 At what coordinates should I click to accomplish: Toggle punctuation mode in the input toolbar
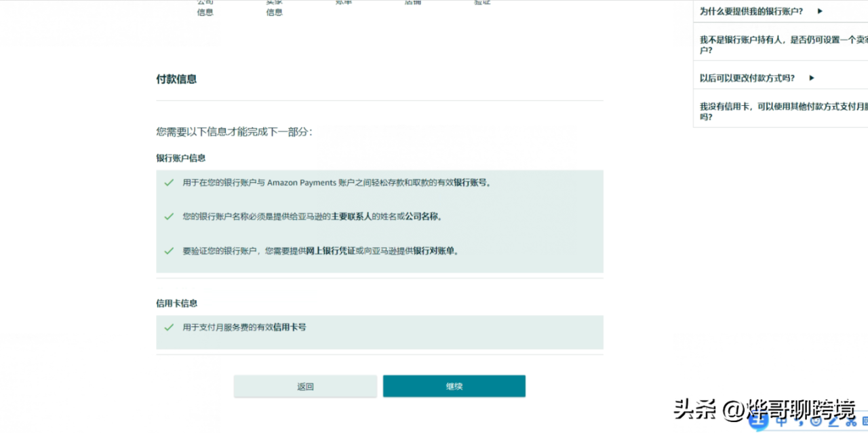800,422
